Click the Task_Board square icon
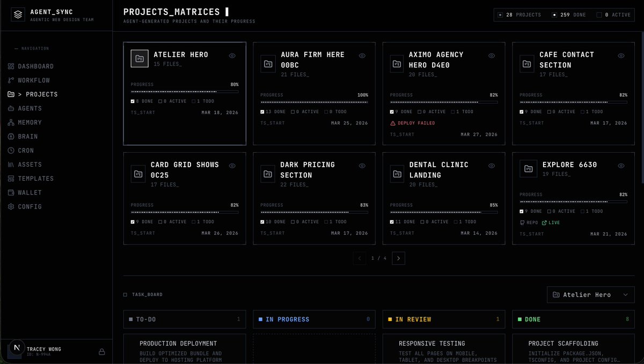 pos(125,294)
